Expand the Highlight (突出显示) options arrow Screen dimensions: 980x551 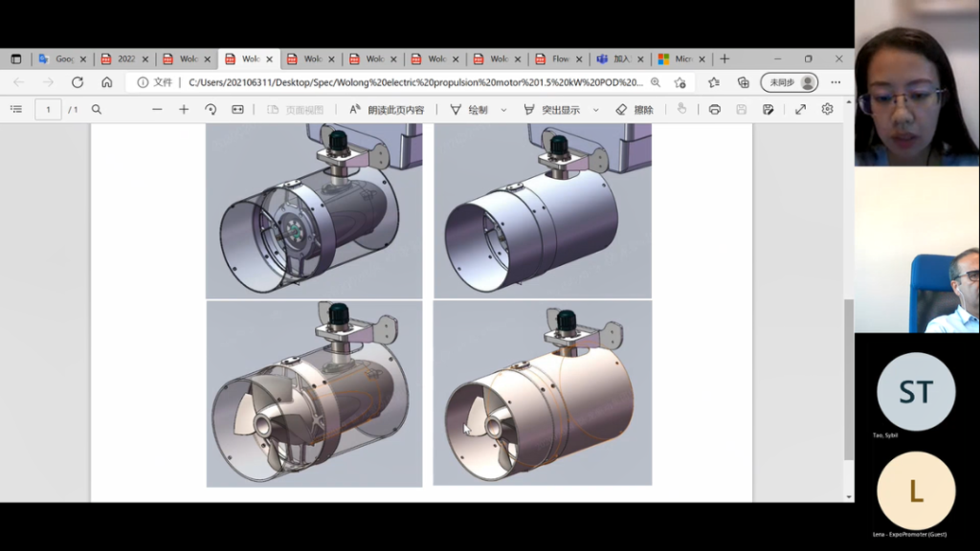(x=595, y=110)
